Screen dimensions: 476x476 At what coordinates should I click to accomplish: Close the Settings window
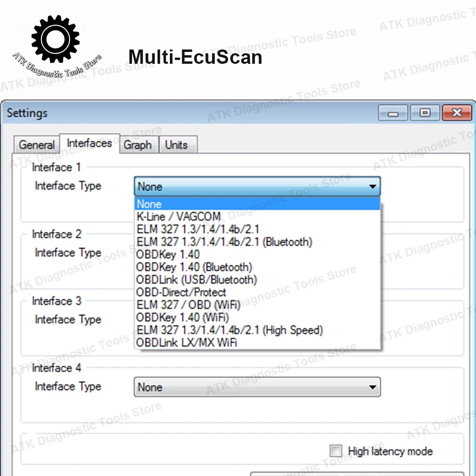click(457, 113)
